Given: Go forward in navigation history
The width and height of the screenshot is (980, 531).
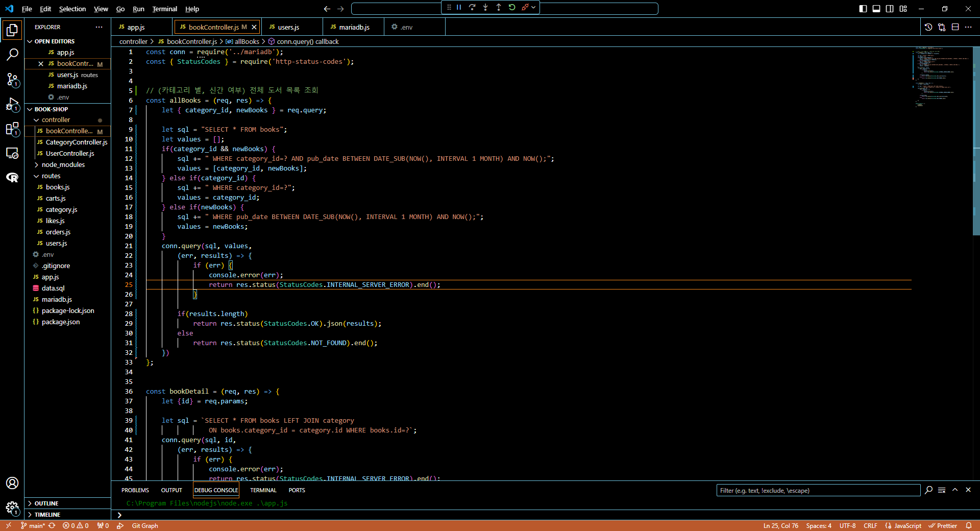Looking at the screenshot, I should click(x=341, y=9).
